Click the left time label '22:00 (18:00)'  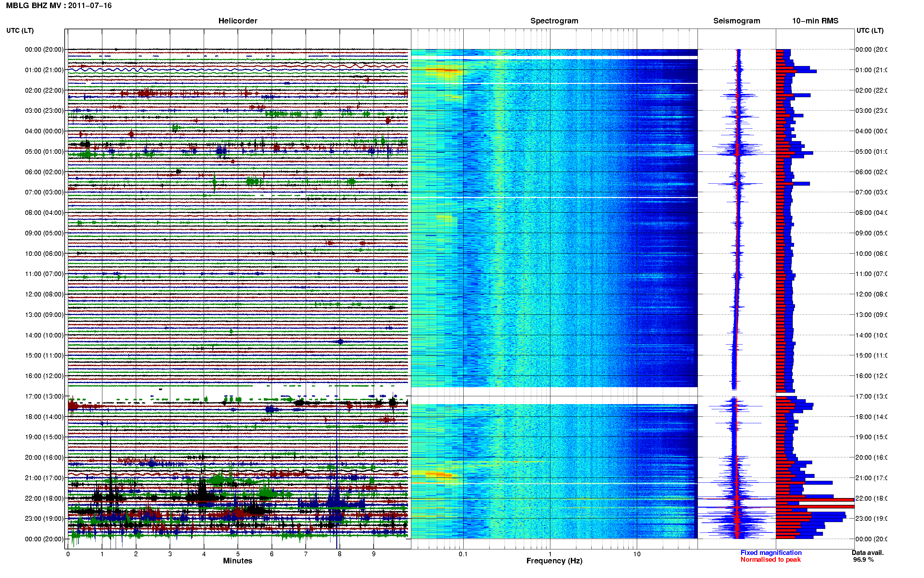(44, 498)
